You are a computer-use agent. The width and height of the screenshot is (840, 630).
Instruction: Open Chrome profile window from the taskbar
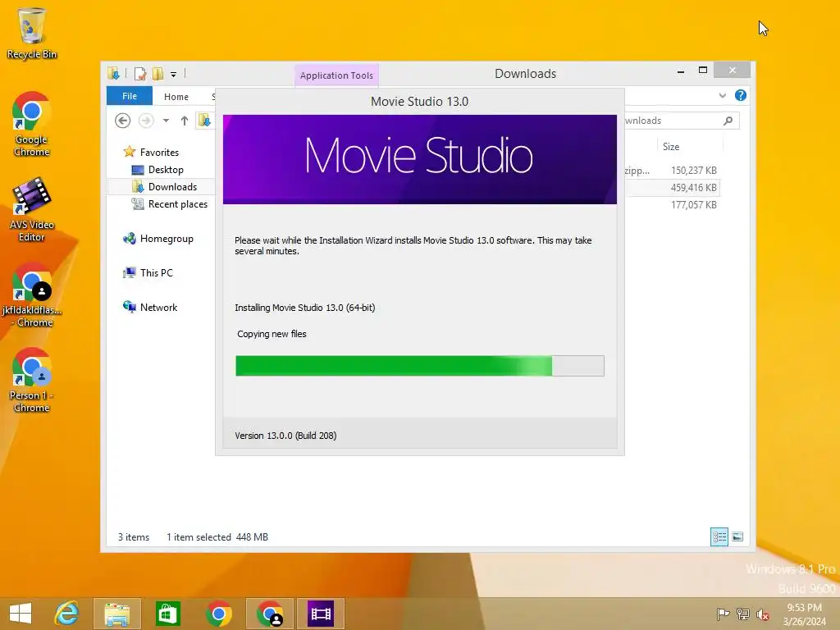coord(269,614)
